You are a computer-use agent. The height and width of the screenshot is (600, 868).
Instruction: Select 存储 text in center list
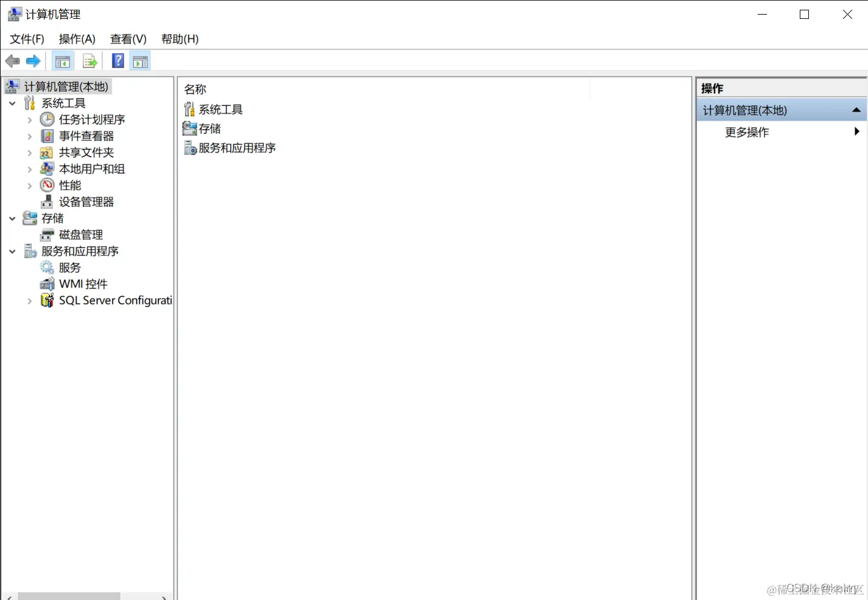210,129
